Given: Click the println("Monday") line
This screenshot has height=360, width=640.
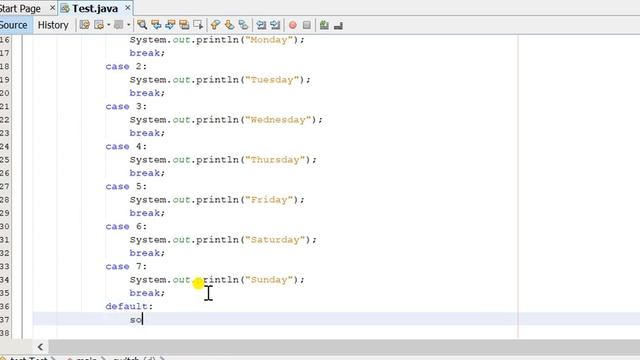Looking at the screenshot, I should [x=217, y=40].
